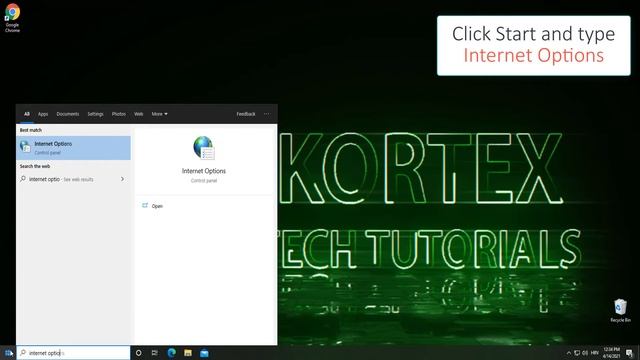Switch to the Documents search tab
This screenshot has width=640, height=360.
click(x=68, y=114)
